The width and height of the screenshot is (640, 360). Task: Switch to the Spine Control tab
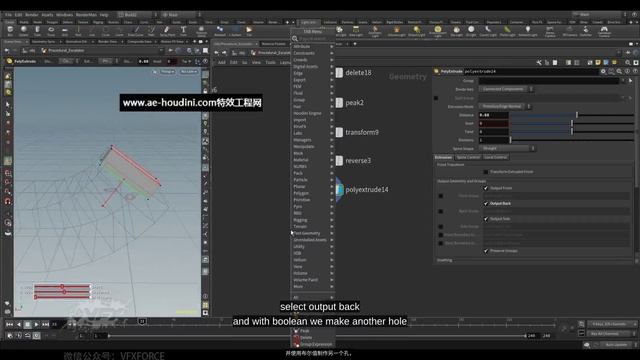click(x=468, y=157)
